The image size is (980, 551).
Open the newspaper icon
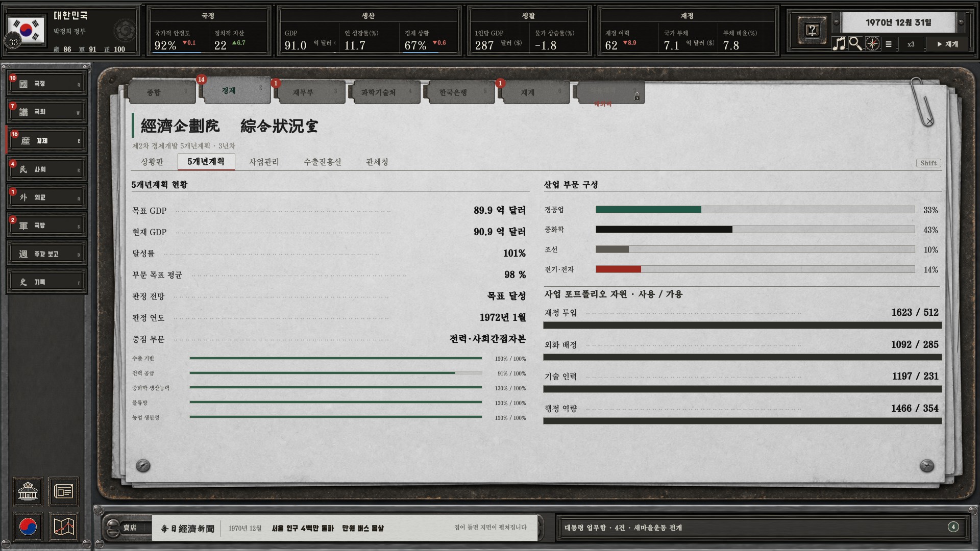coord(64,492)
